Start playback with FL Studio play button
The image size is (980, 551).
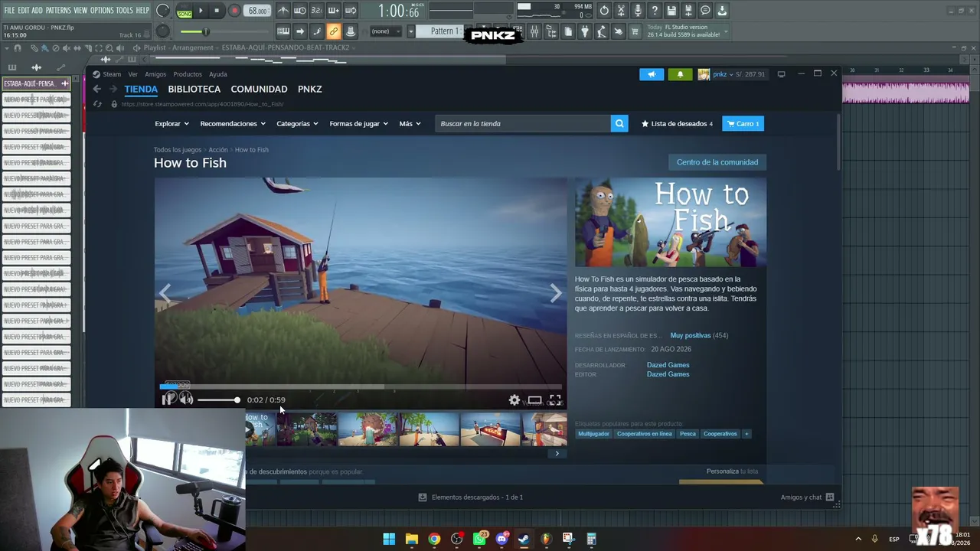[x=201, y=11]
